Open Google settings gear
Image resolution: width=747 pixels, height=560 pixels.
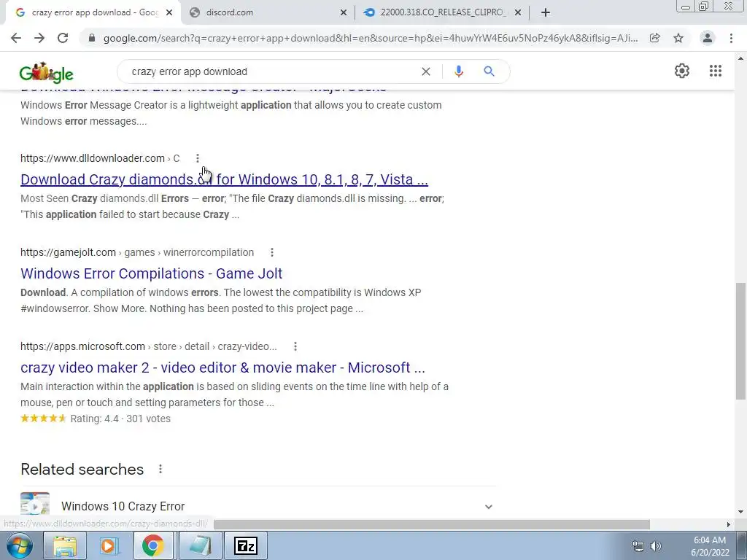pos(682,71)
